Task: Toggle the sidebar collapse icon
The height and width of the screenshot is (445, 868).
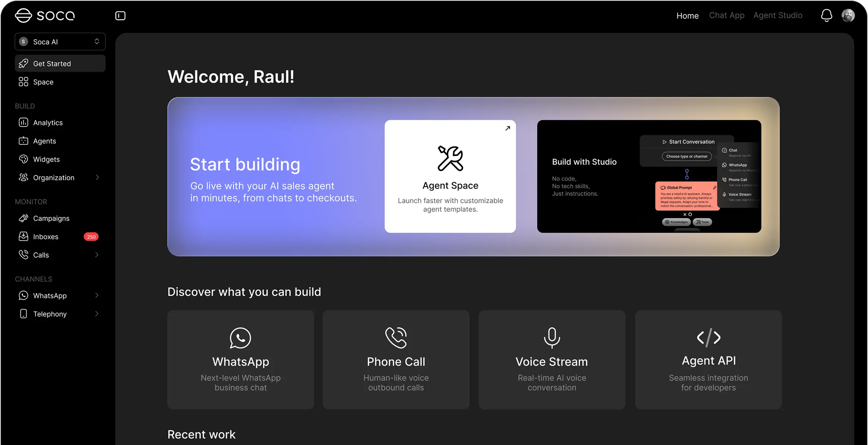Action: click(x=120, y=16)
